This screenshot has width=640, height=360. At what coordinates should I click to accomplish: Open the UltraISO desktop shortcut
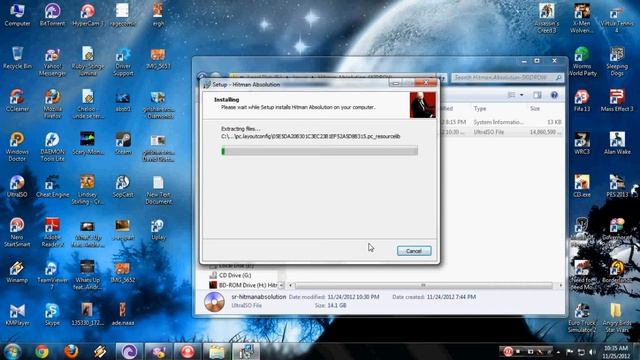pos(17,186)
